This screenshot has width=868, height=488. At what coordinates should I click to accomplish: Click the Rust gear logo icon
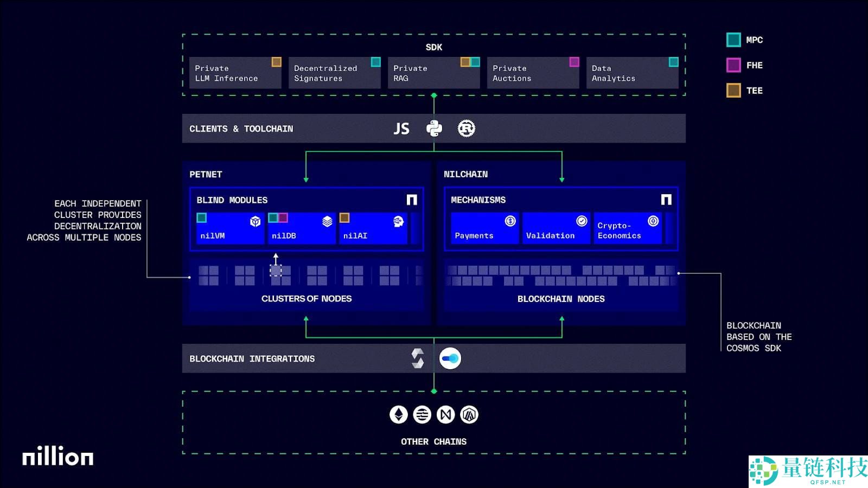[466, 129]
